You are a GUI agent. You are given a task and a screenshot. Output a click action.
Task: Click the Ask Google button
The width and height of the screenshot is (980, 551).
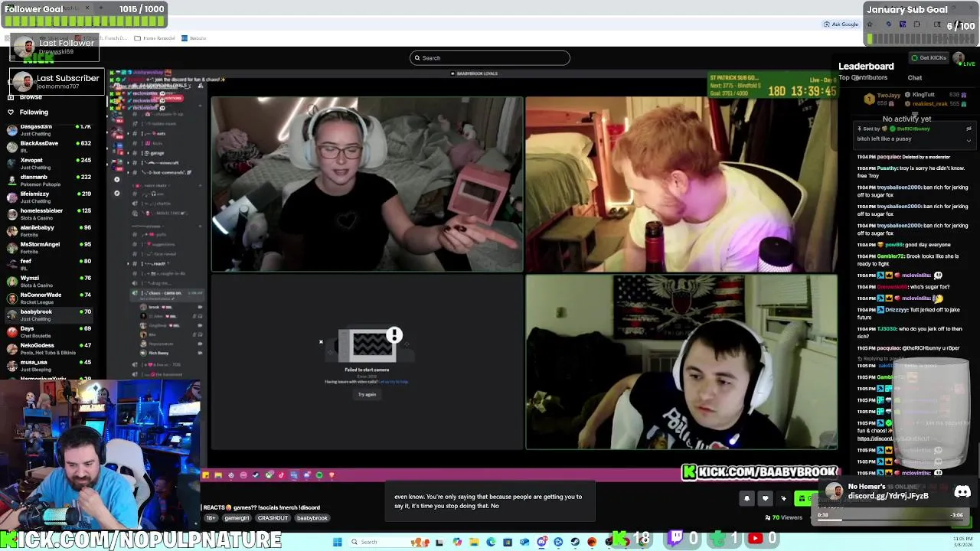click(841, 24)
